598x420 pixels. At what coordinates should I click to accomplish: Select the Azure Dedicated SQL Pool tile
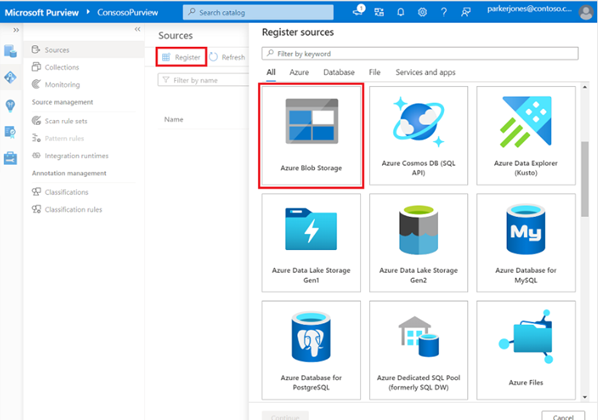pyautogui.click(x=418, y=350)
